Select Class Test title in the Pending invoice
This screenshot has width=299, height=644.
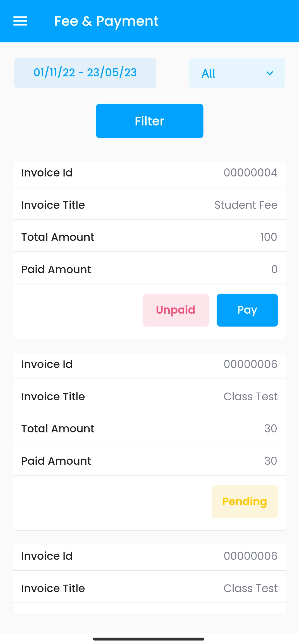(149, 396)
